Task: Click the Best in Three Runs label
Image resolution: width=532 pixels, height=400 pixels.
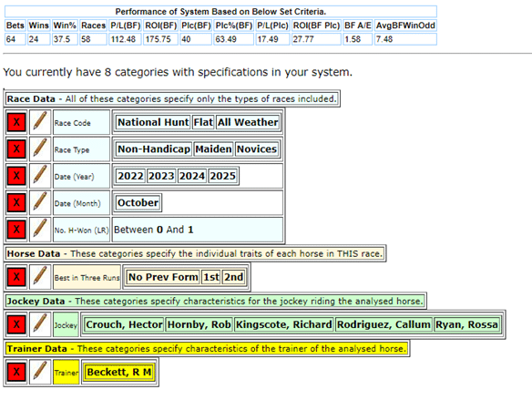Action: tap(87, 278)
